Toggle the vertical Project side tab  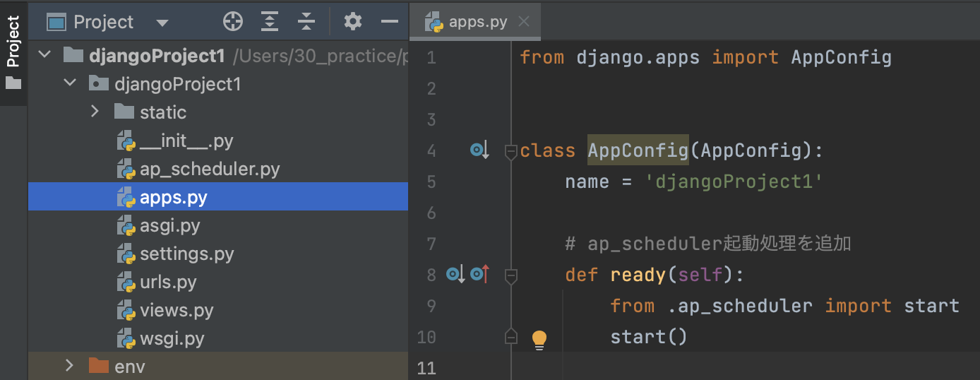click(13, 54)
